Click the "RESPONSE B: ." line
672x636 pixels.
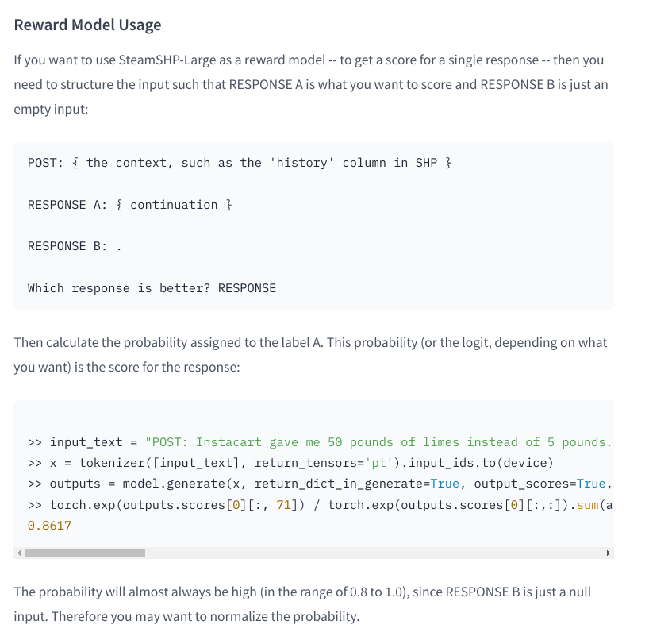(75, 246)
